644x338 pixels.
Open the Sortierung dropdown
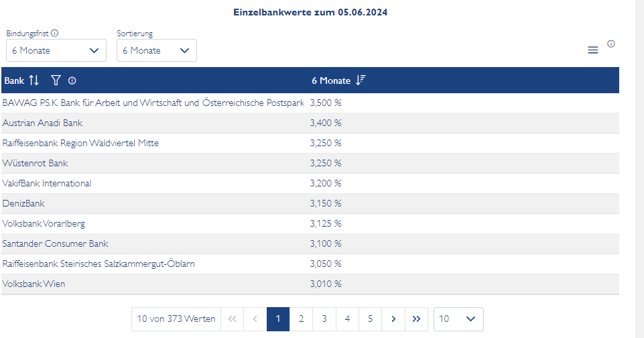click(156, 50)
